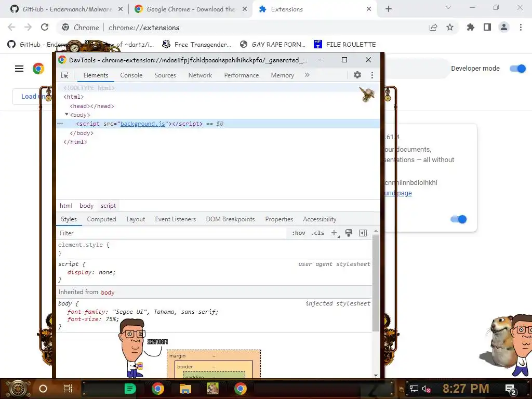Switch to GitHub Endermanch tab

(x=66, y=9)
